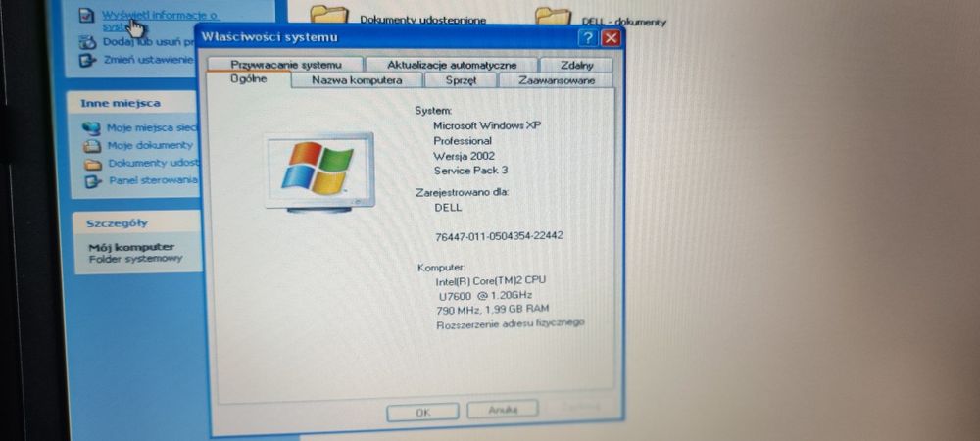Click the Intel(R) Core(TM)2 CPU text
This screenshot has height=441, width=980.
click(x=491, y=281)
